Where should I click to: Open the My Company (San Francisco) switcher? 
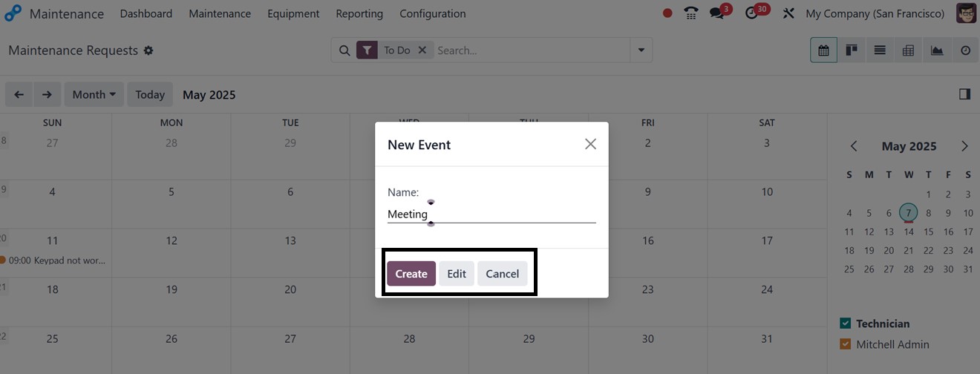(x=875, y=13)
